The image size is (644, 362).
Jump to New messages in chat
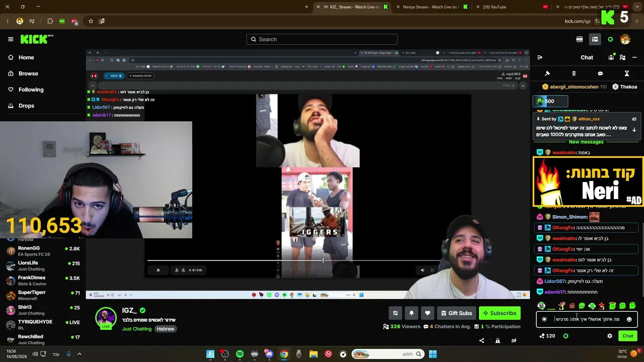click(x=586, y=142)
